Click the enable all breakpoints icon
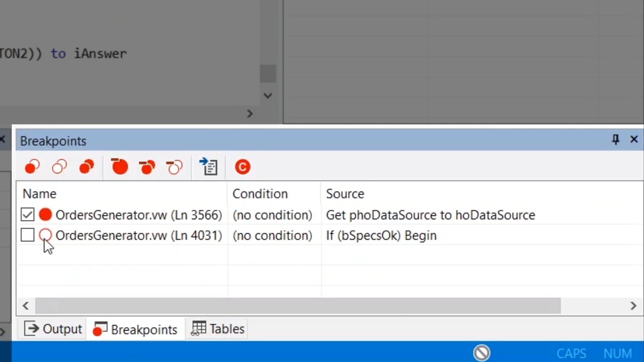 click(87, 167)
